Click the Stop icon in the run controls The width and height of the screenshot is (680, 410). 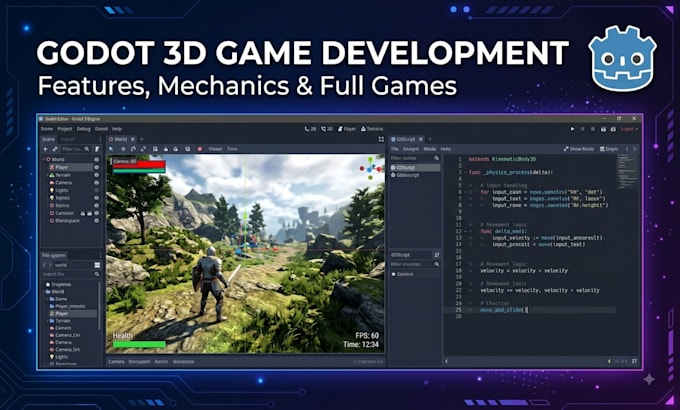(592, 129)
